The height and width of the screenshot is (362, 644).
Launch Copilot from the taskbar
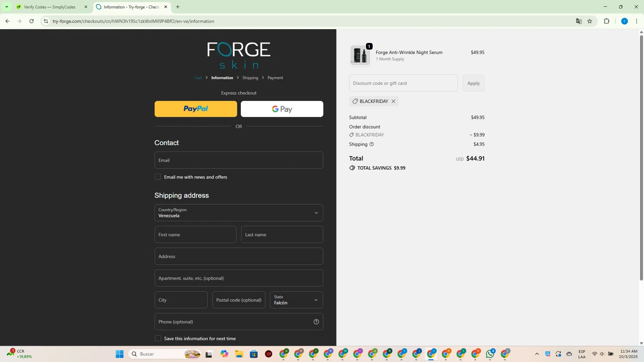(x=225, y=354)
